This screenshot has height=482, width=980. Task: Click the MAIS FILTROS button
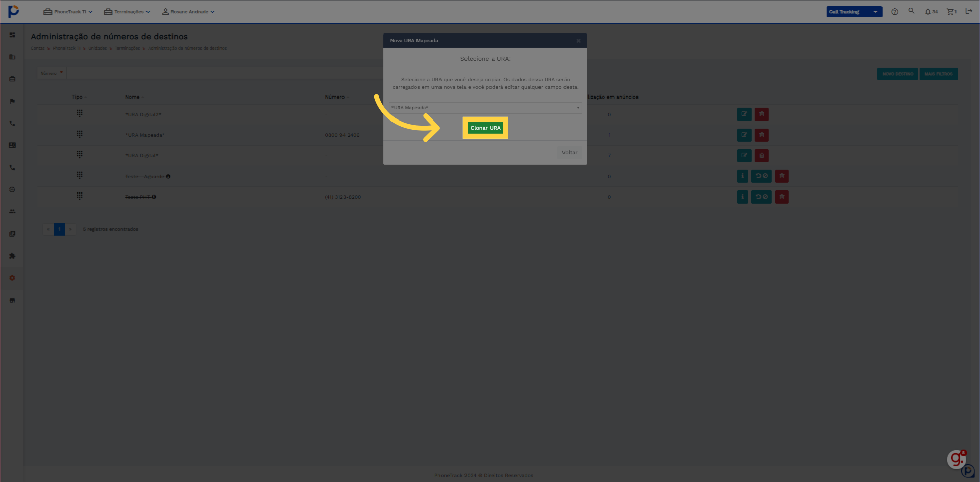[938, 74]
